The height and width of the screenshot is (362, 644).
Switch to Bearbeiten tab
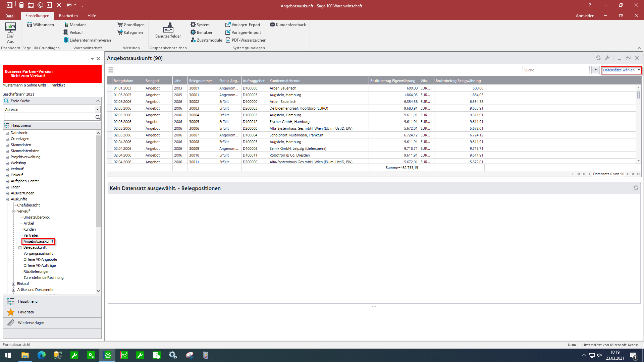(x=68, y=16)
